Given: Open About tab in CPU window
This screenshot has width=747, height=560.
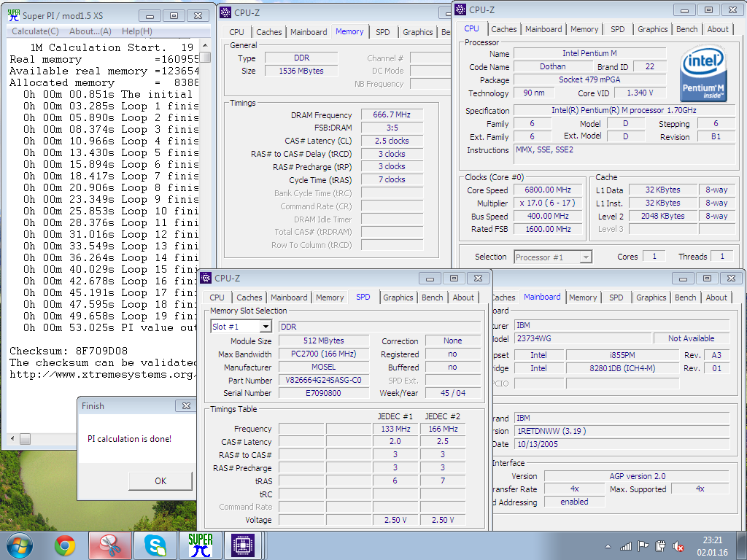Looking at the screenshot, I should [x=718, y=29].
